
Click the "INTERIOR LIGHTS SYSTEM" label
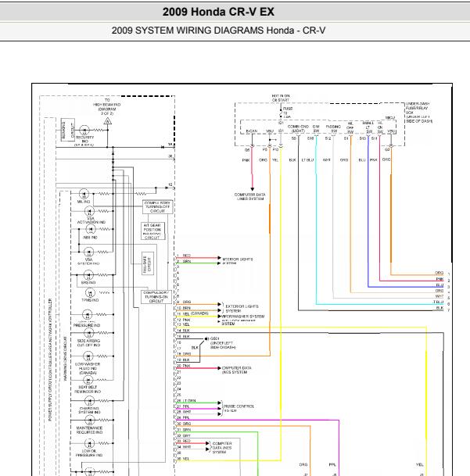coord(237,261)
